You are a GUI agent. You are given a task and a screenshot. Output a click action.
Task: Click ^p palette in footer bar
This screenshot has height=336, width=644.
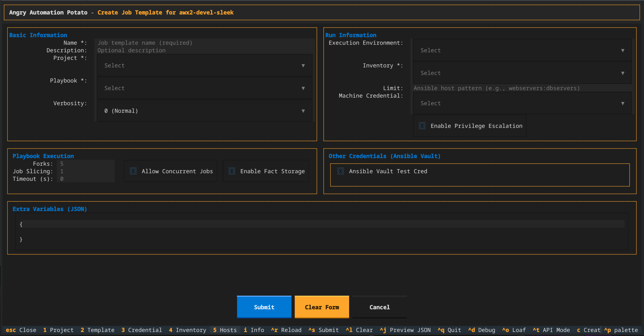[621, 330]
